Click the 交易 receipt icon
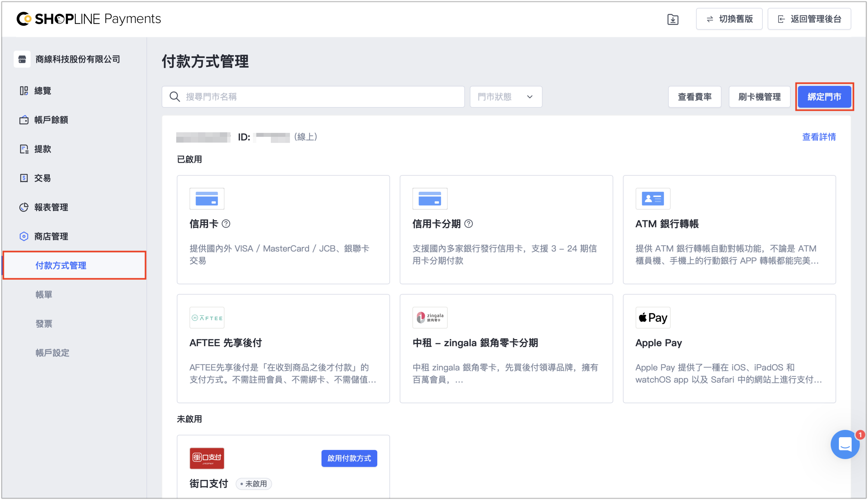 coord(24,178)
